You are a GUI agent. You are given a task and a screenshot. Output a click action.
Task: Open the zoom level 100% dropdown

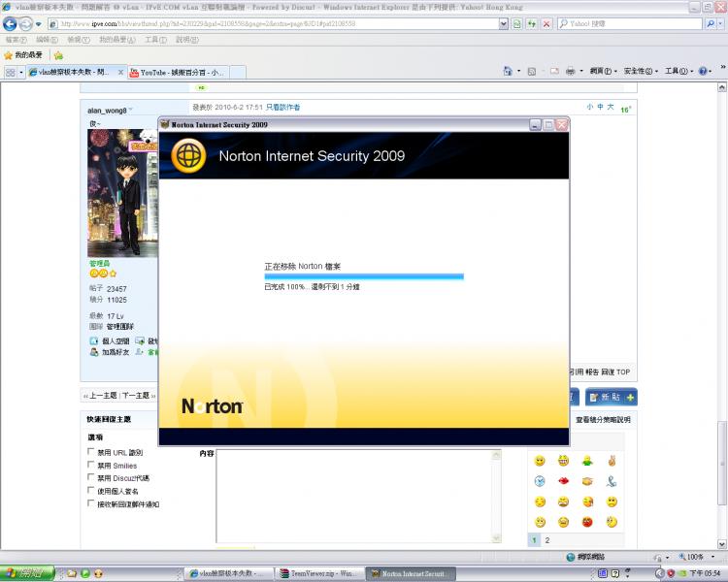point(696,557)
